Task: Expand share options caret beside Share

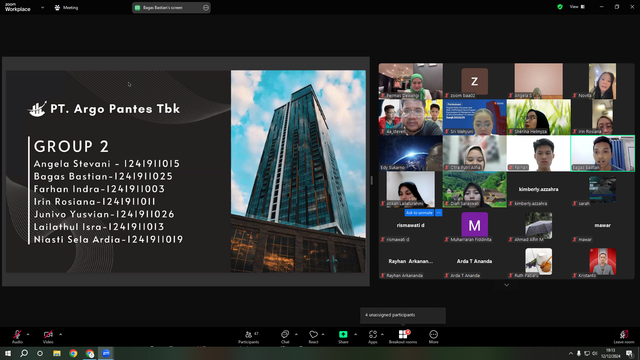Action: pos(355,334)
